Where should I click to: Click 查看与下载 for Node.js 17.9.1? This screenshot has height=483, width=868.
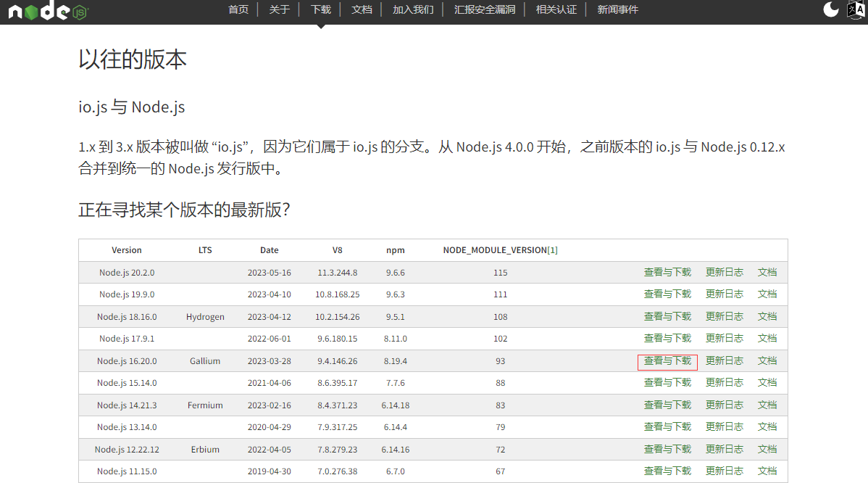click(667, 339)
